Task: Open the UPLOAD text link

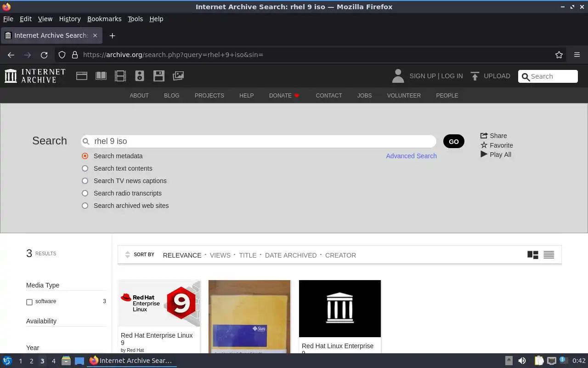Action: [x=497, y=76]
